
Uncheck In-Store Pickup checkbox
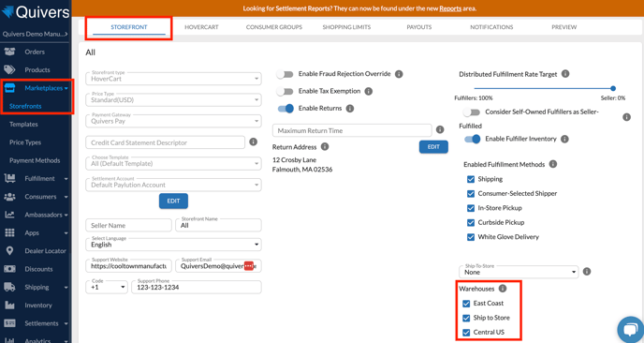pos(471,208)
